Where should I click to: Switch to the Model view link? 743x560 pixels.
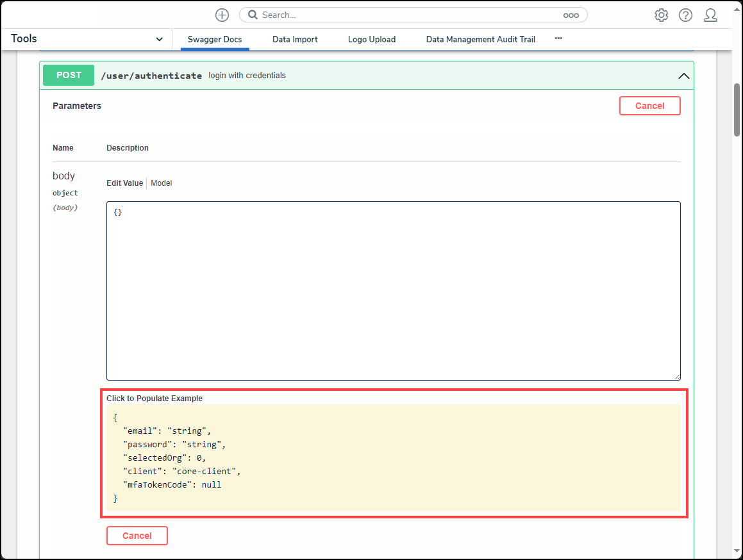tap(162, 183)
